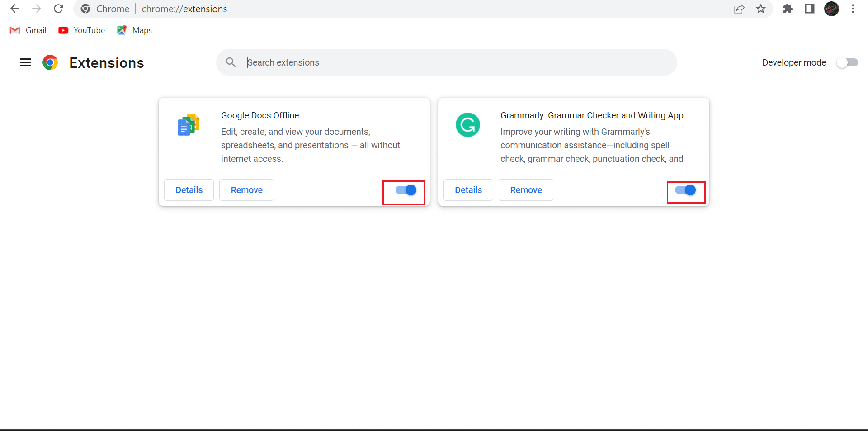Click the Extensions page heading
The height and width of the screenshot is (431, 868).
(107, 63)
